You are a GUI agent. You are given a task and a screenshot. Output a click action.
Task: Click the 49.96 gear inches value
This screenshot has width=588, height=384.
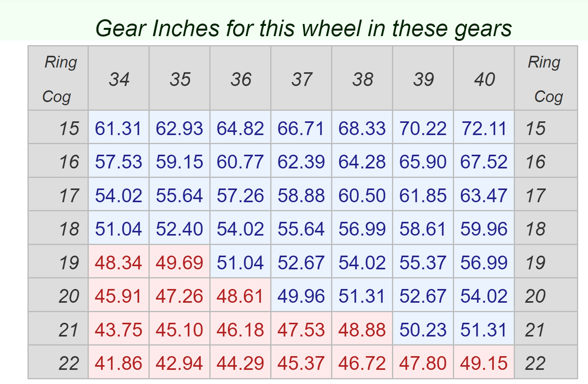[301, 296]
